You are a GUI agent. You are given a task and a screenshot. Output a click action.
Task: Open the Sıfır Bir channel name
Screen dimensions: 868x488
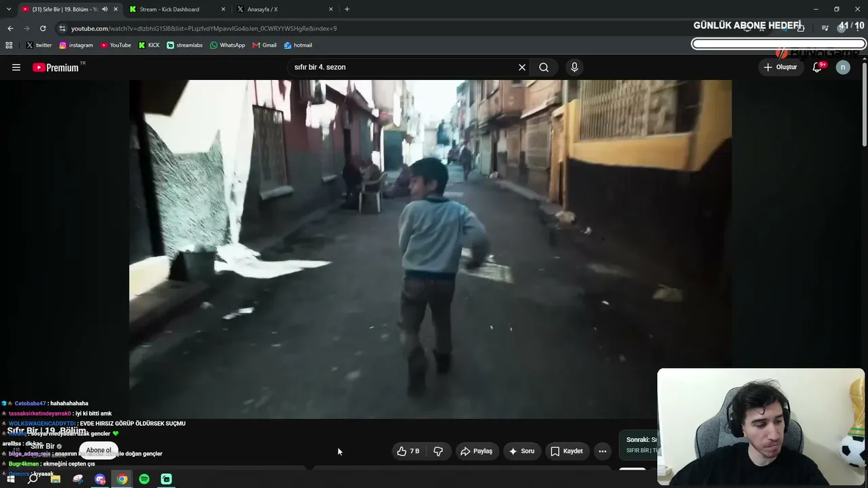(x=42, y=447)
